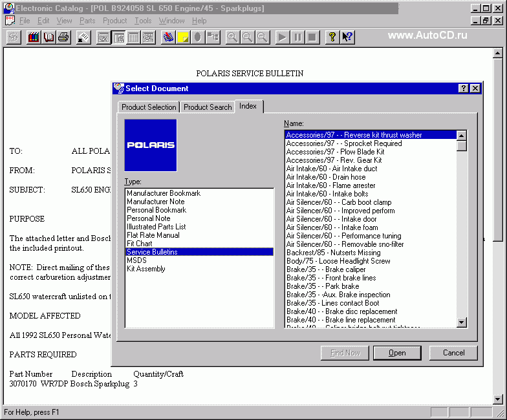Viewport: 507px width, 420px height.
Task: Open the Edit menu
Action: [43, 21]
